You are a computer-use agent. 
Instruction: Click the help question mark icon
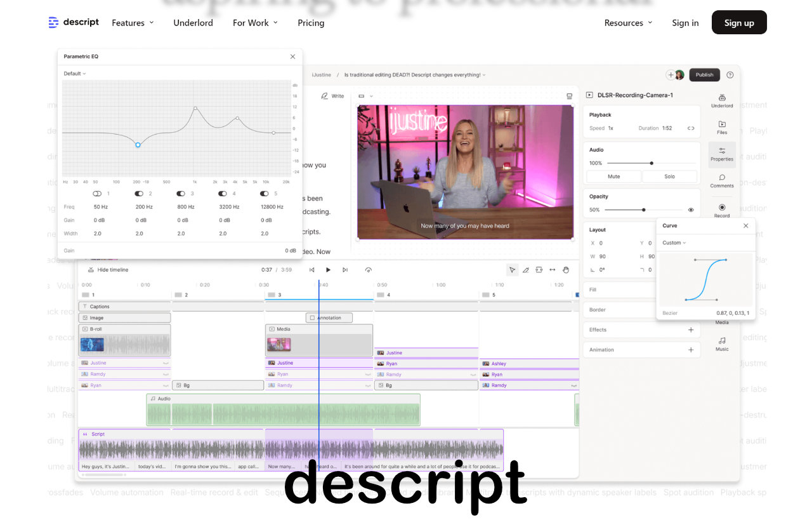[730, 75]
